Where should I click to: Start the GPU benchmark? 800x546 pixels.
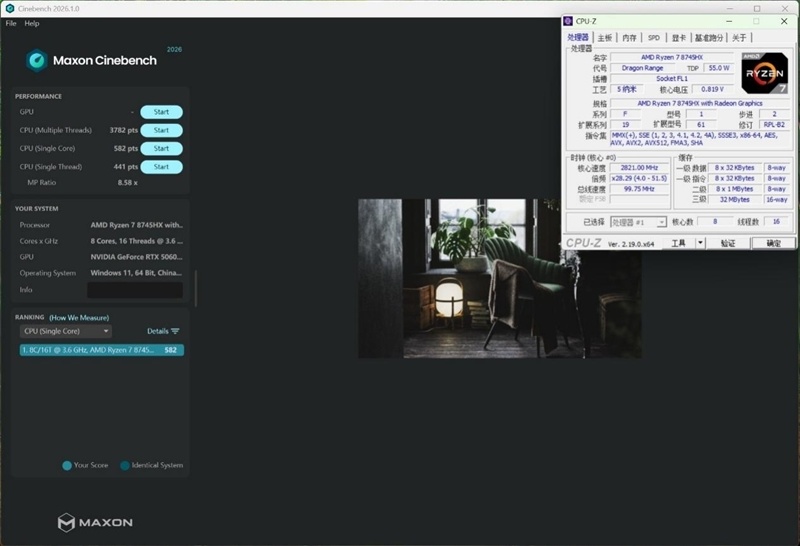(x=161, y=112)
